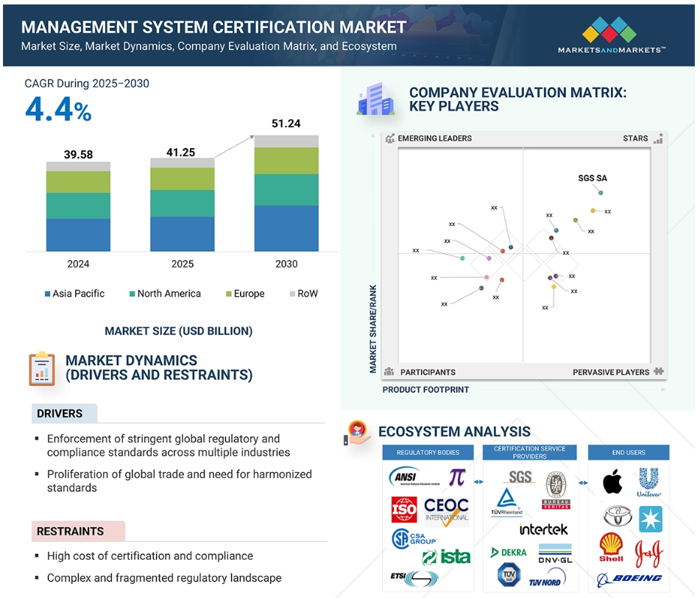Click the Apple logo

pyautogui.click(x=612, y=482)
